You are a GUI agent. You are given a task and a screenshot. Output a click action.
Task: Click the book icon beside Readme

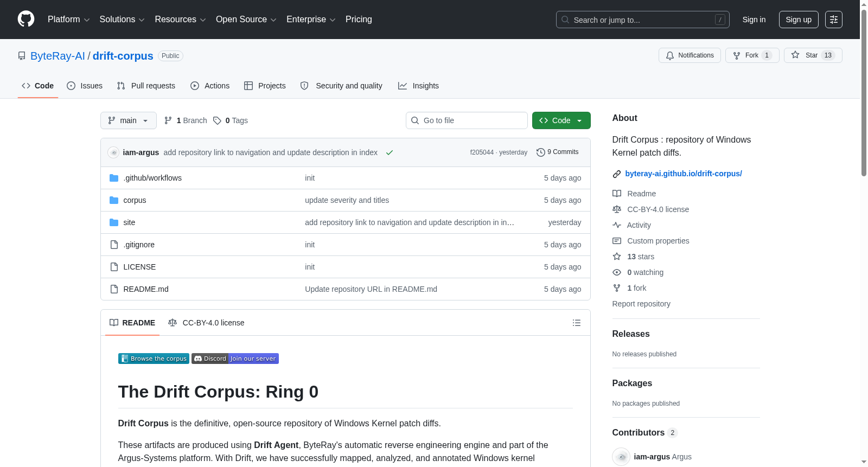[x=617, y=194]
